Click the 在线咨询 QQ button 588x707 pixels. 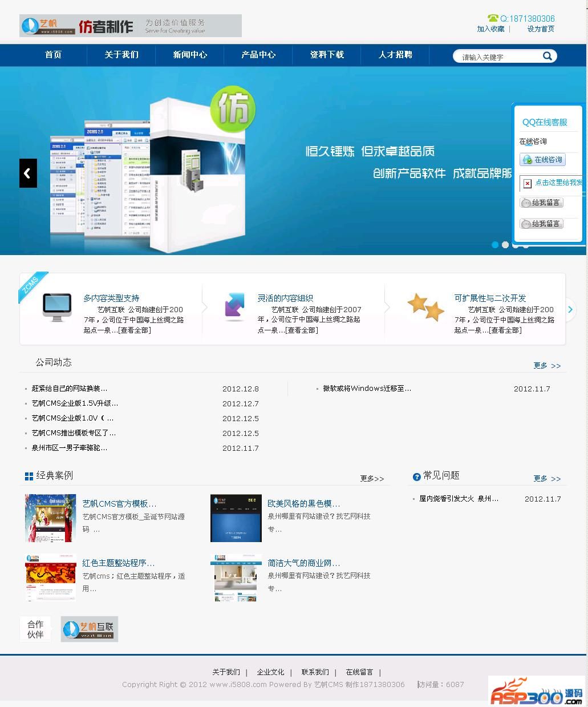tap(542, 160)
